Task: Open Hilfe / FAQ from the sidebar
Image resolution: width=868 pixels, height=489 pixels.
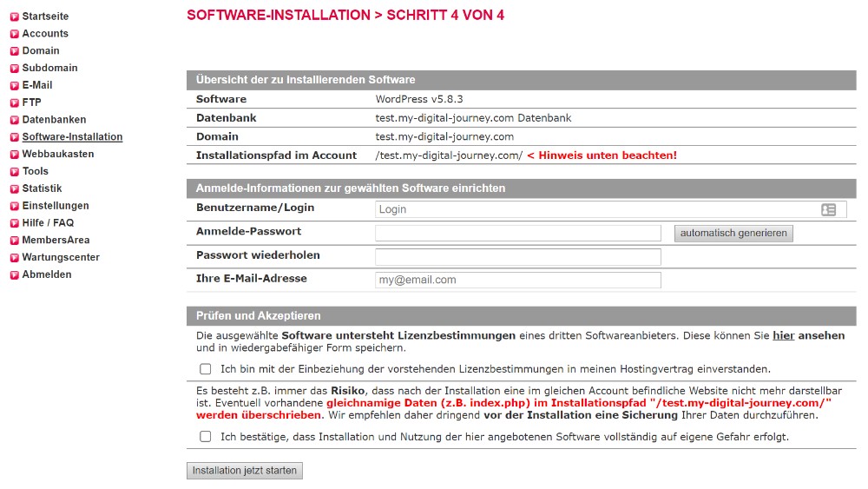Action: coord(48,223)
